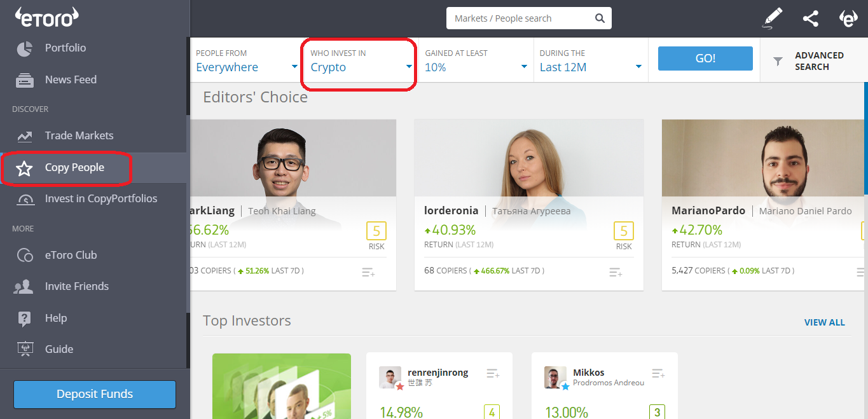Click renrenjinrong risk score 4 badge
Screen dimensions: 868x419
[492, 412]
